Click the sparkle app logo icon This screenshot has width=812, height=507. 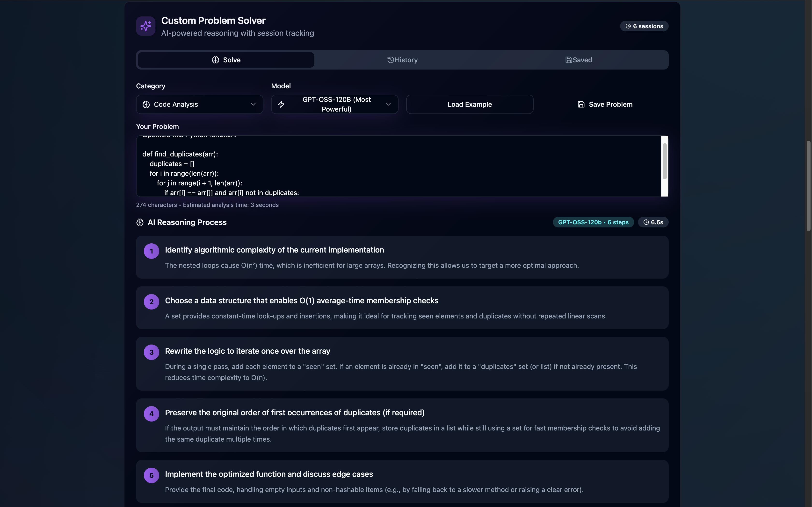[146, 26]
